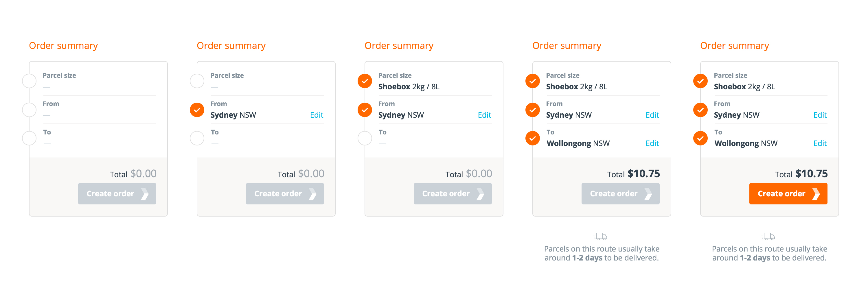Click the chevron arrow on the first card's Create order button
868x303 pixels.
(x=145, y=194)
